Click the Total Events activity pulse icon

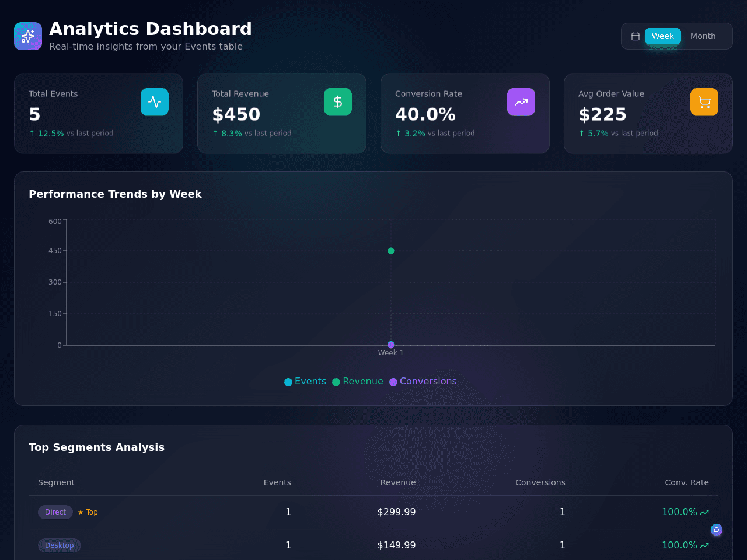click(x=155, y=102)
